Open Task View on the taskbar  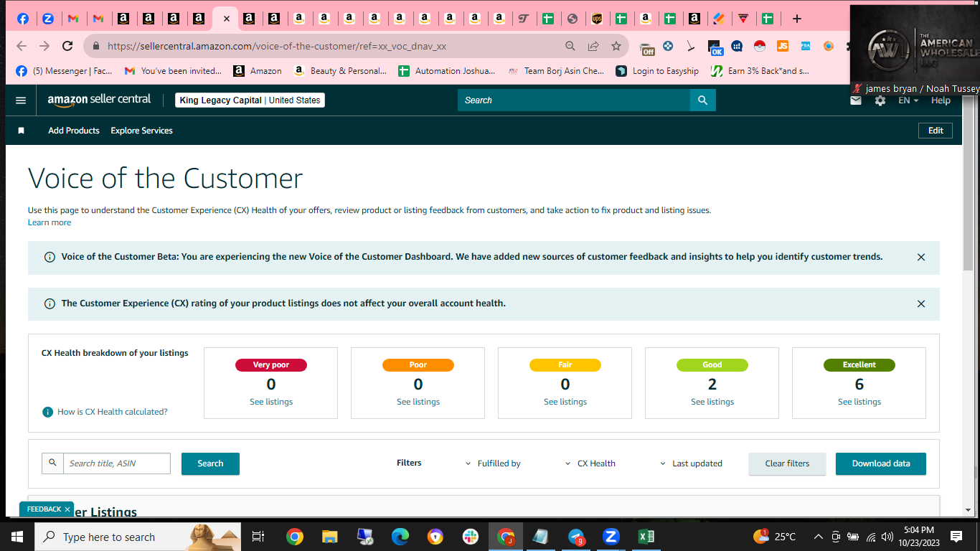pos(258,537)
